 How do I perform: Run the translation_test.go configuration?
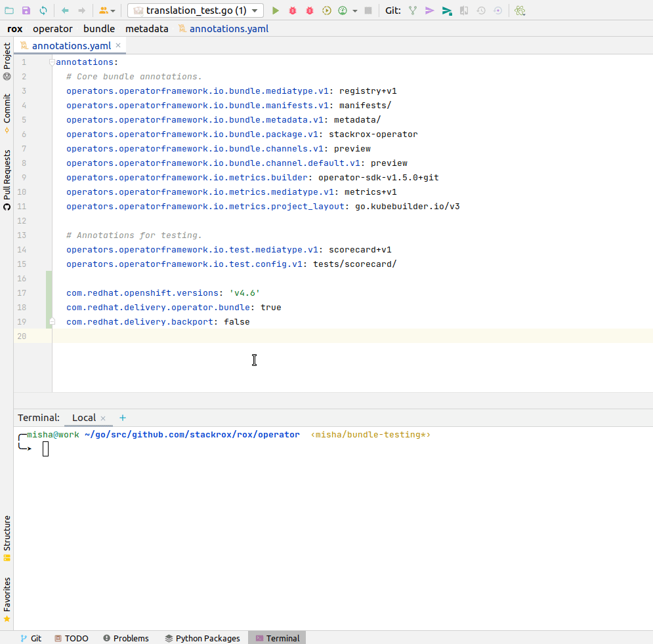click(275, 10)
